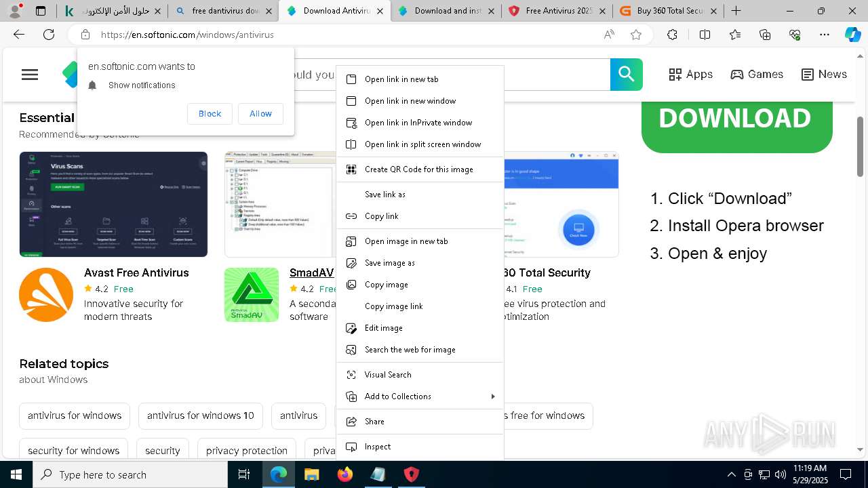Open the Extensions puzzle icon

click(672, 35)
